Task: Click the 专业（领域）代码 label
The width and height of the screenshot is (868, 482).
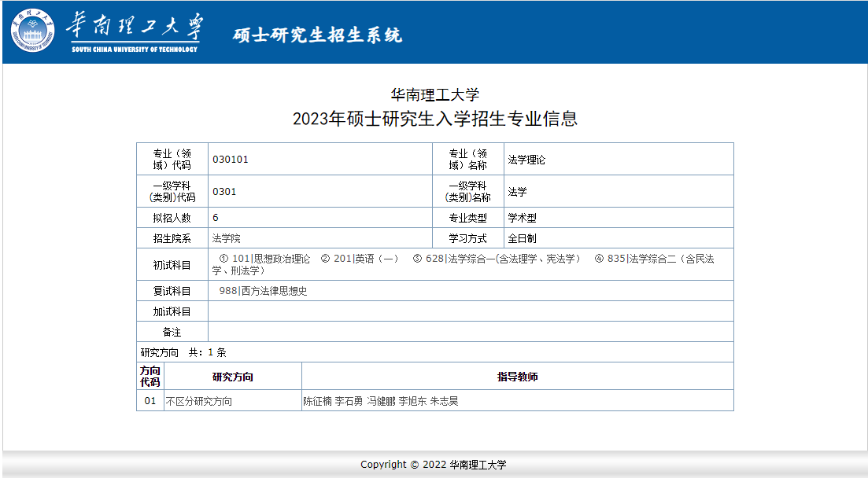Action: (x=172, y=160)
